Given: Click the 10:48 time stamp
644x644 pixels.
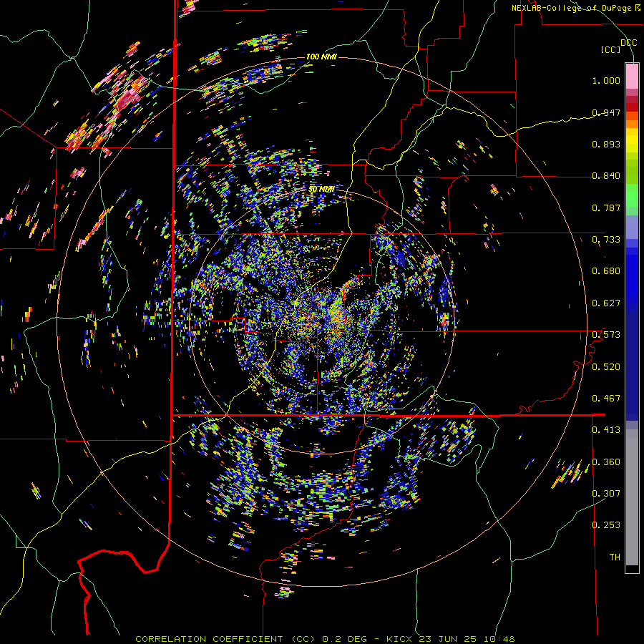Looking at the screenshot, I should [499, 639].
